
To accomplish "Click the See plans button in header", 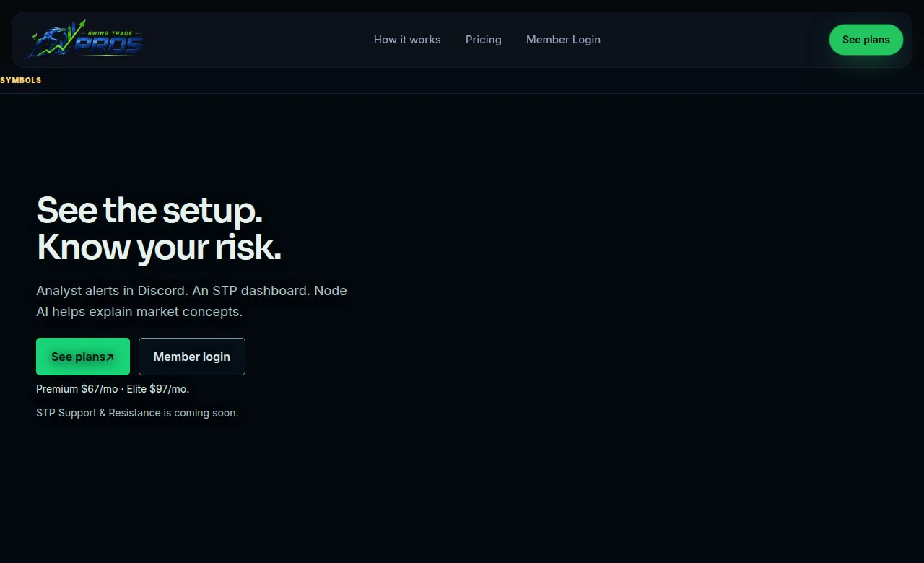I will point(866,40).
